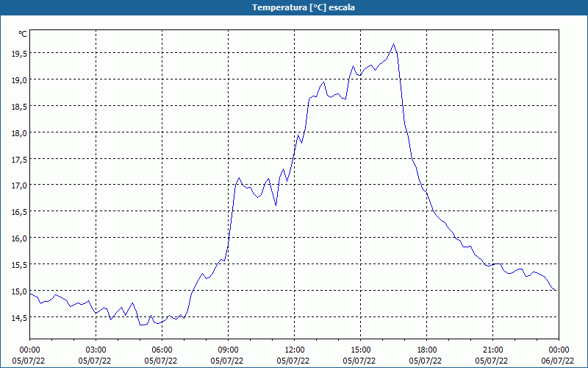Click the 19,5 y-axis value
The height and width of the screenshot is (368, 588).
click(19, 54)
